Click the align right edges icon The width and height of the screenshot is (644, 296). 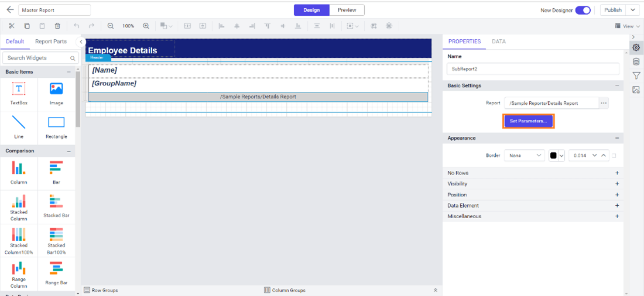pos(252,26)
